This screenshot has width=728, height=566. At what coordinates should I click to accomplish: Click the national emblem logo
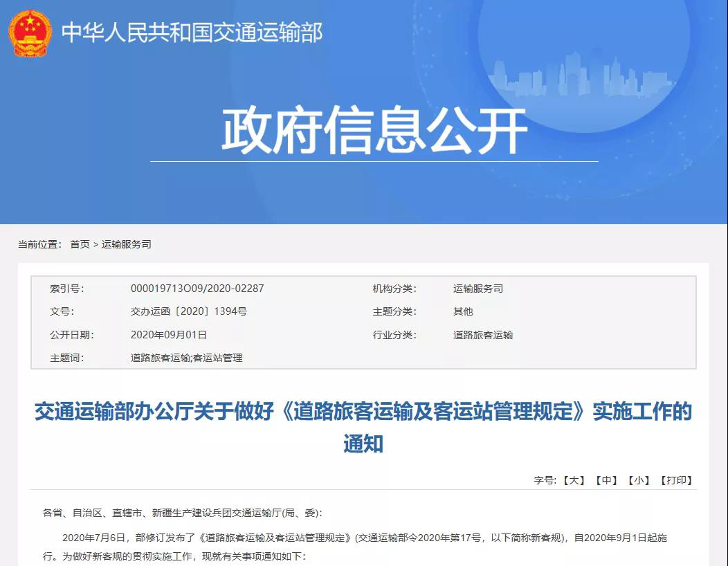(x=30, y=33)
